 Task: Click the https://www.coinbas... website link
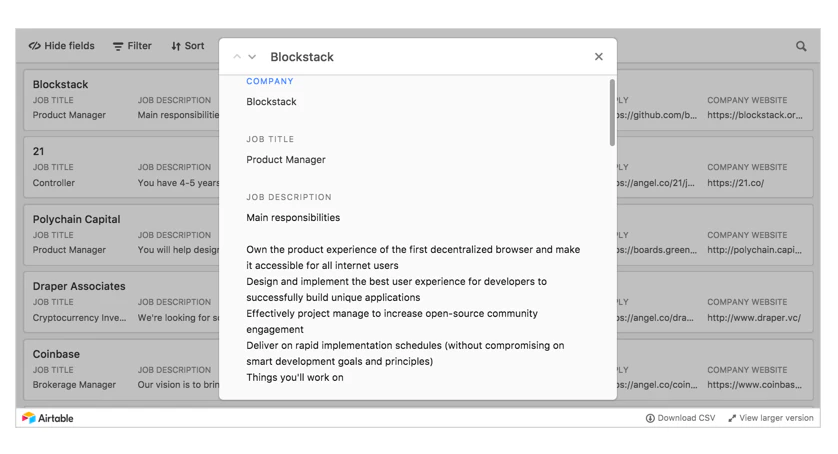coord(755,384)
